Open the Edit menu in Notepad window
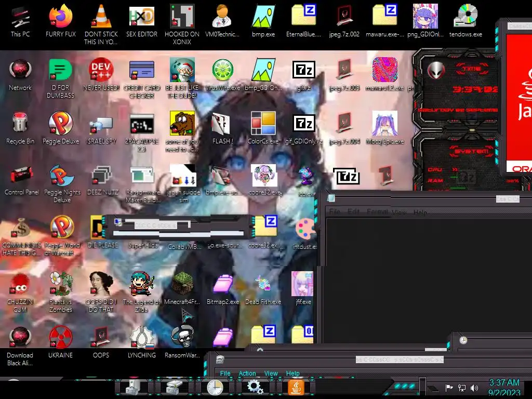This screenshot has height=399, width=532. (x=353, y=212)
